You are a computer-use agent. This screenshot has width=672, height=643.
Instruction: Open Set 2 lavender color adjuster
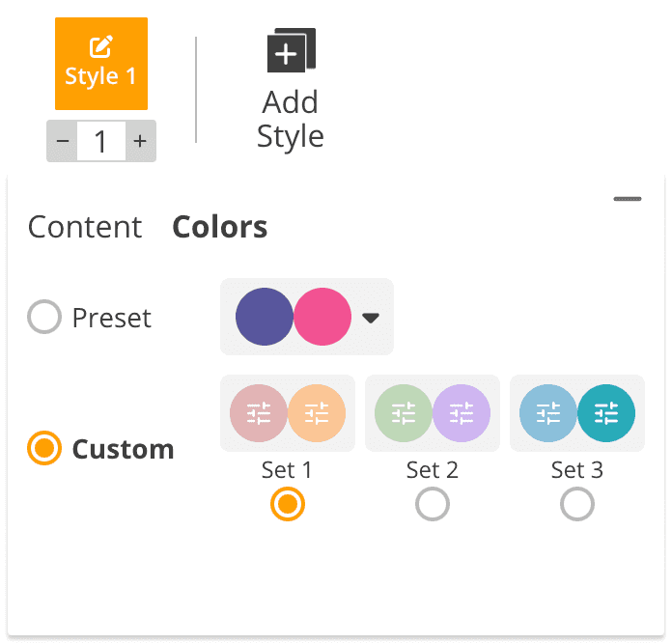click(x=462, y=413)
